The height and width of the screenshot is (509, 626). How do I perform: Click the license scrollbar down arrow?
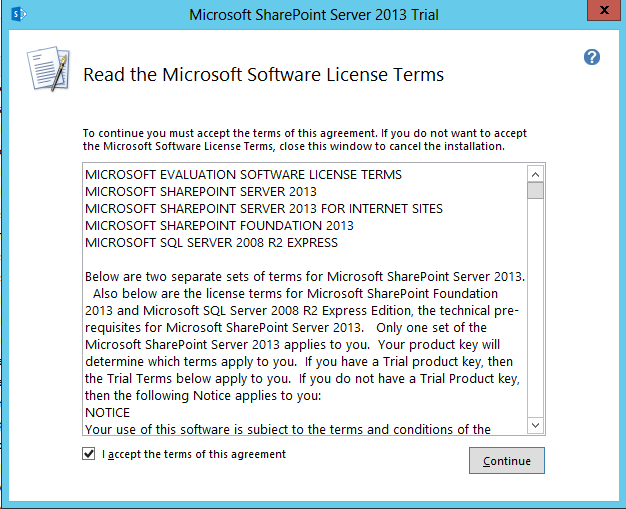(535, 425)
